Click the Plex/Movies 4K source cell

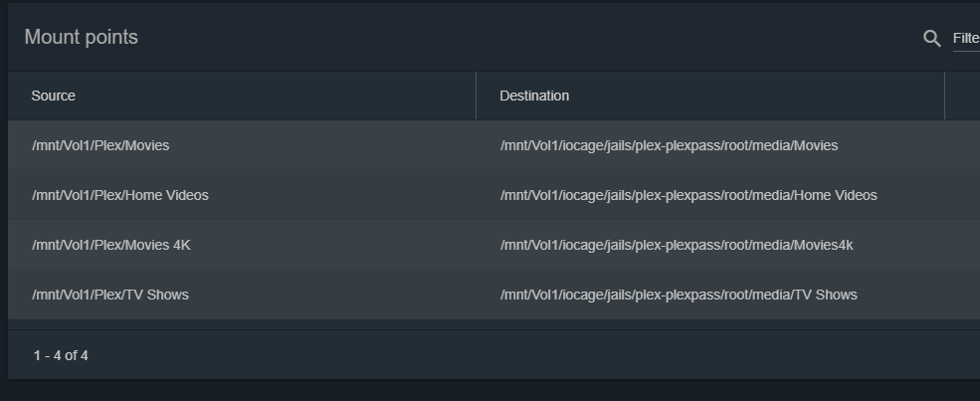click(x=111, y=245)
